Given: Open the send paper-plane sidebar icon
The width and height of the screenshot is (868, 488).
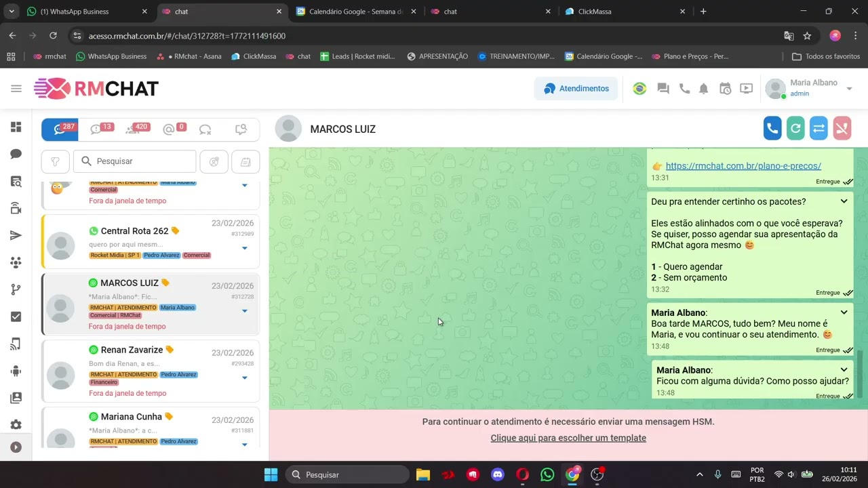Looking at the screenshot, I should click(x=16, y=235).
